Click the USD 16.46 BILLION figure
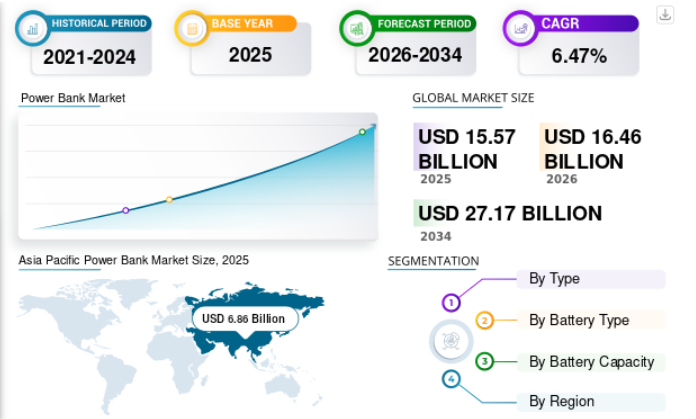This screenshot has height=419, width=696. [x=593, y=149]
